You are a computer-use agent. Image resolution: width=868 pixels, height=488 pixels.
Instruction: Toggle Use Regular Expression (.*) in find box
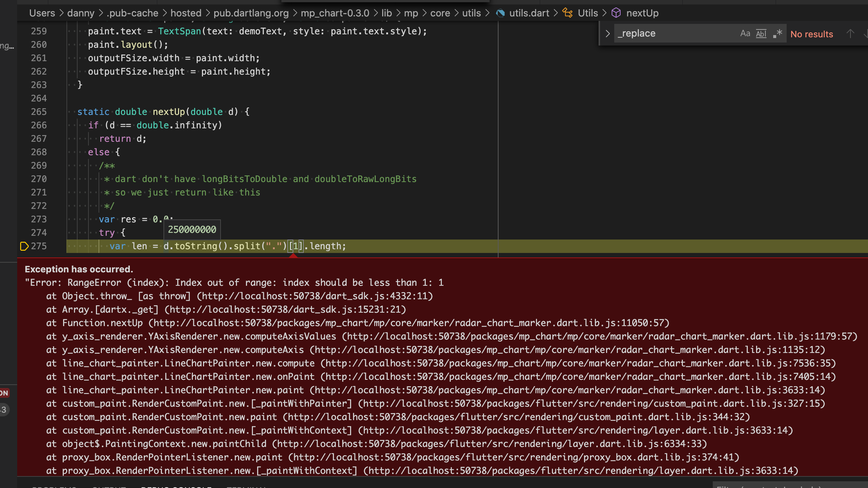778,34
